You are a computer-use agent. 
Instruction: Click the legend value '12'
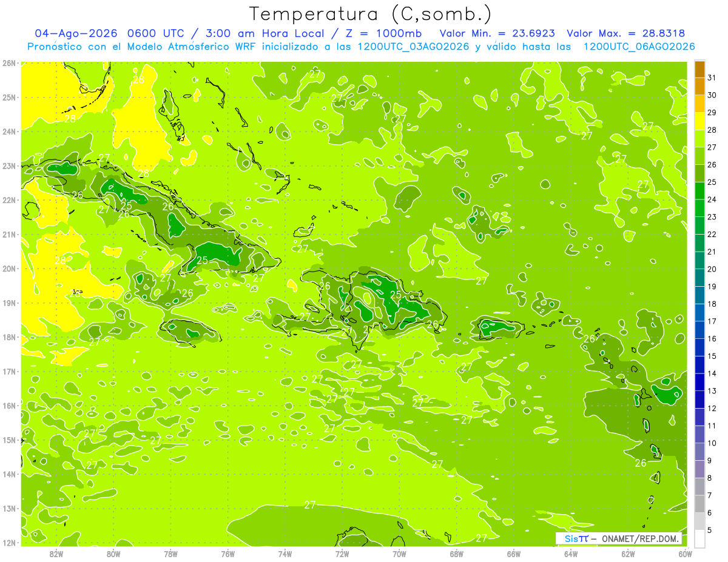click(712, 409)
